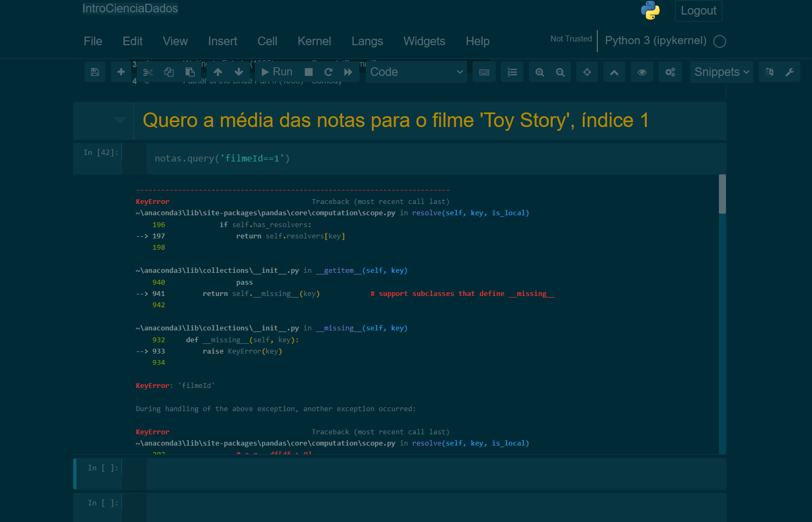Click the 'Quero a média das notas' heading

click(396, 120)
